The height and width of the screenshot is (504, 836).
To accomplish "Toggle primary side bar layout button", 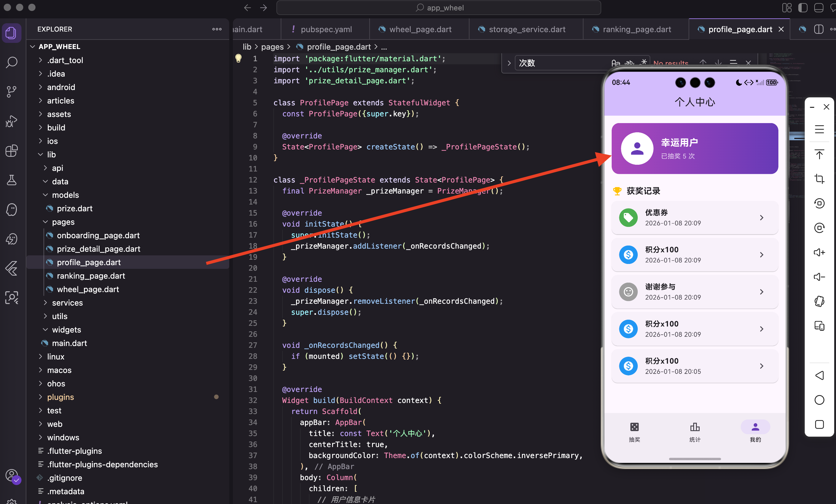I will [x=802, y=8].
